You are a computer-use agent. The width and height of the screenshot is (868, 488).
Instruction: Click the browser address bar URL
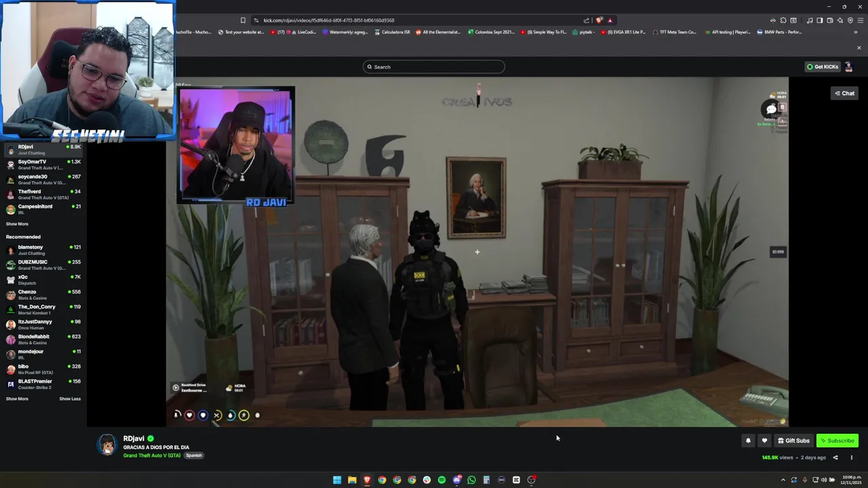click(329, 20)
